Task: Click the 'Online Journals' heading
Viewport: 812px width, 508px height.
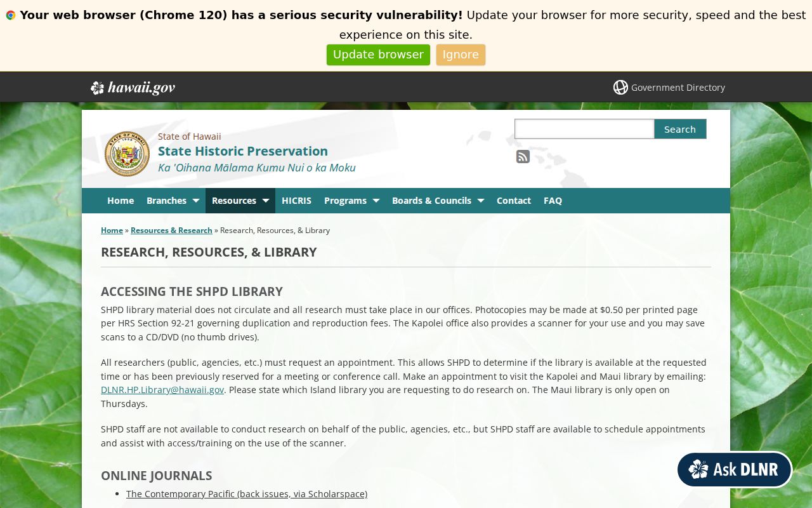Action: coord(156,476)
